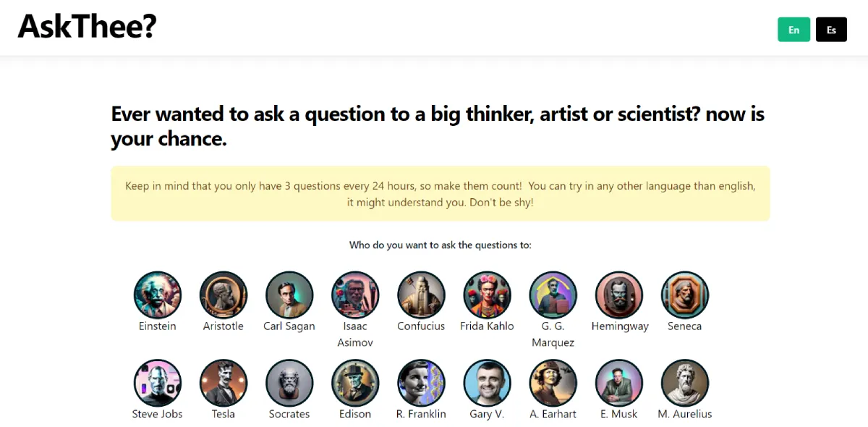This screenshot has height=427, width=868.
Task: Select the Isaac Asimov portrait
Action: [x=355, y=295]
